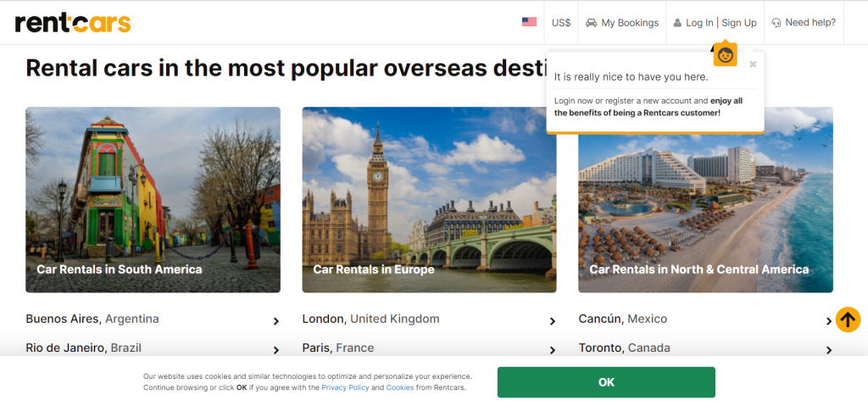Click the orange face avatar icon
Viewport: 868px width, 406px height.
click(x=726, y=55)
